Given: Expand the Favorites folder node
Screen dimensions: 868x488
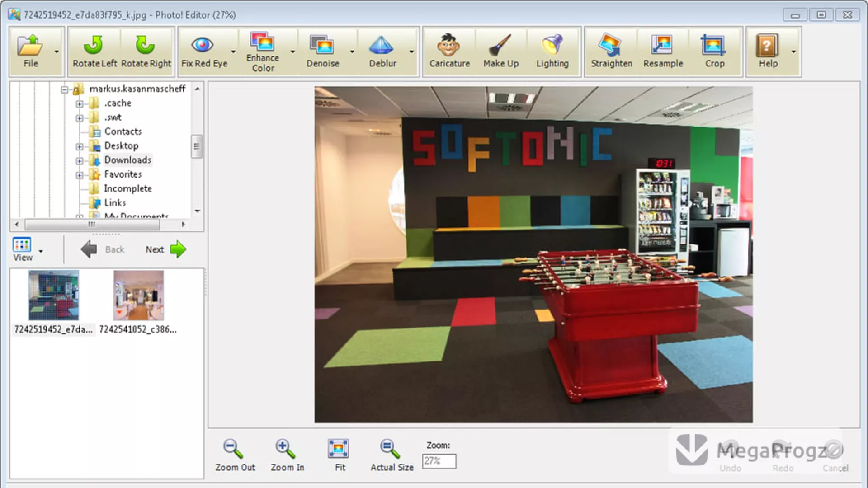Looking at the screenshot, I should point(80,175).
